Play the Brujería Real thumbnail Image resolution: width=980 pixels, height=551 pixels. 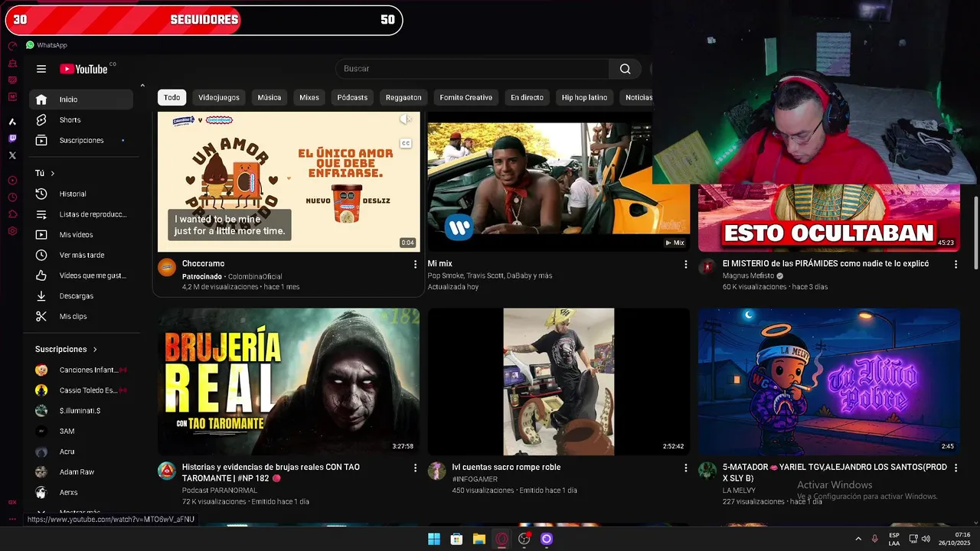point(289,382)
